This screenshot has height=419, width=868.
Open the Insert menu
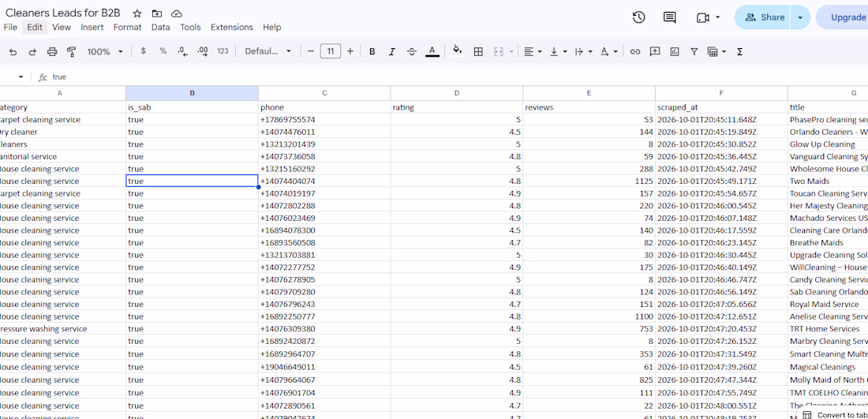(92, 27)
